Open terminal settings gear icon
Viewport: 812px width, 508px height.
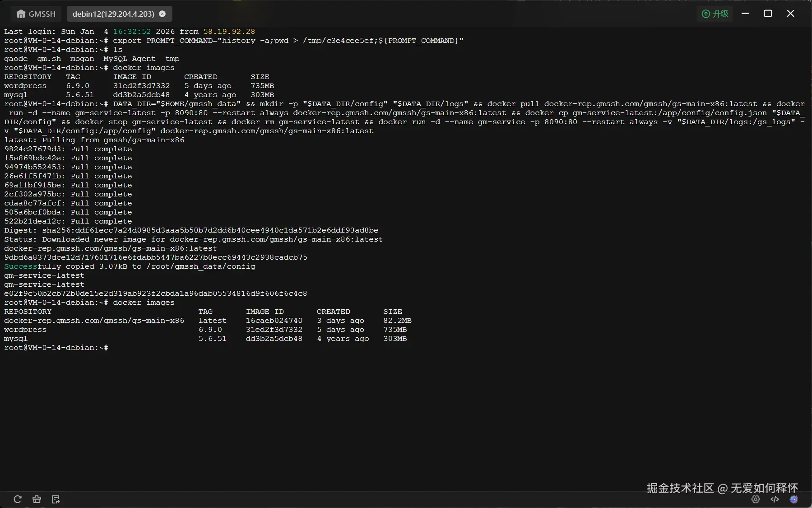(x=756, y=499)
